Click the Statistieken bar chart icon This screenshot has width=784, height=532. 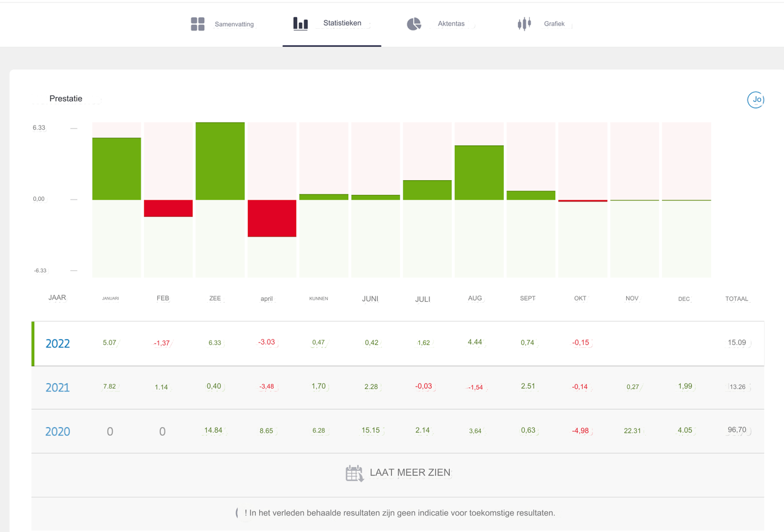pyautogui.click(x=301, y=23)
